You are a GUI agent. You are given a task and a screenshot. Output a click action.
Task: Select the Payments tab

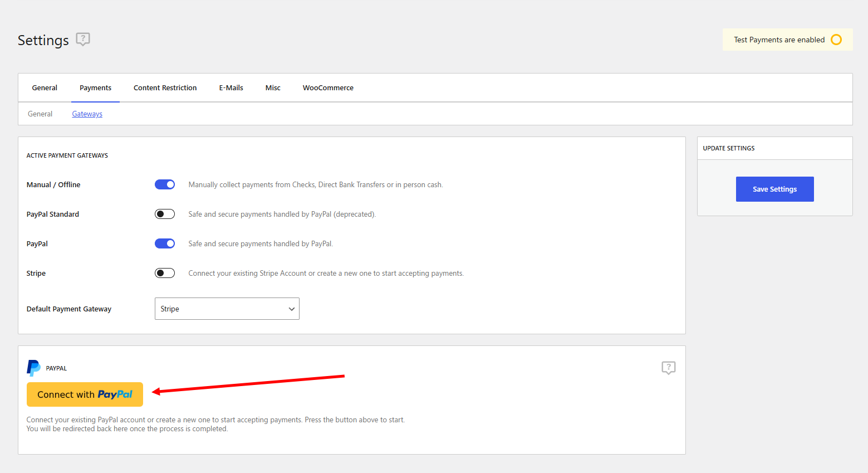pos(95,87)
